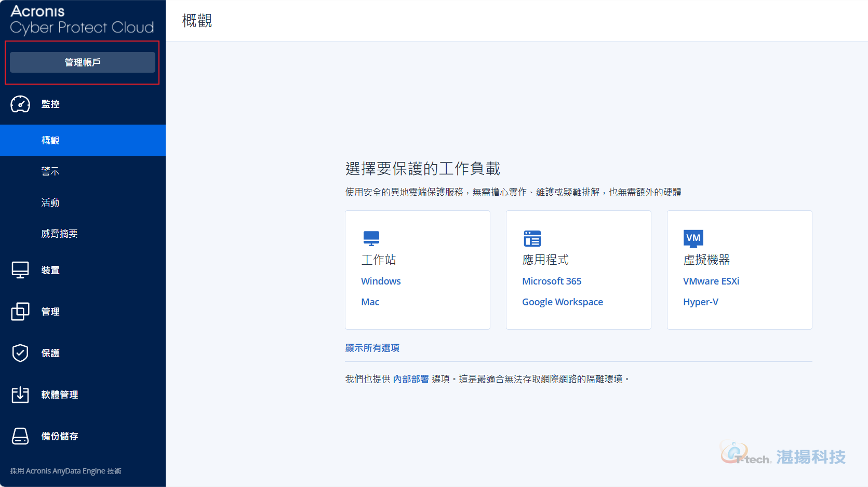This screenshot has height=487, width=868.
Task: Choose the Windows workload link
Action: pos(381,281)
